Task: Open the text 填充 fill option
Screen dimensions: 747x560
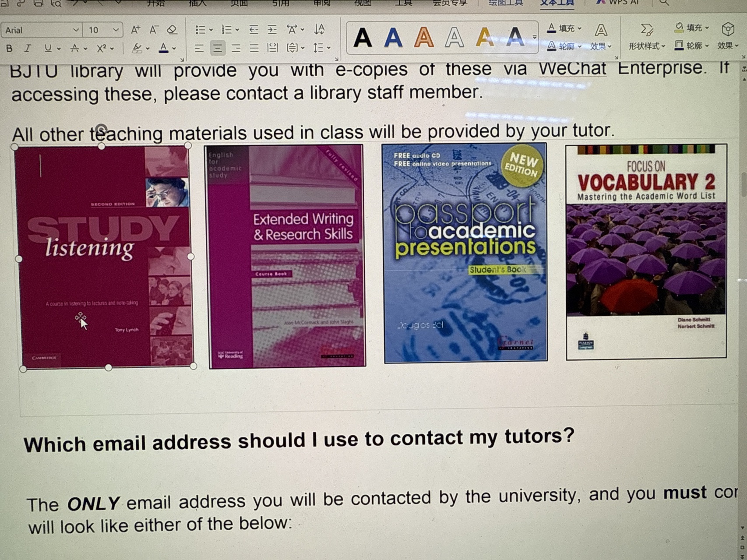Action: pos(564,28)
